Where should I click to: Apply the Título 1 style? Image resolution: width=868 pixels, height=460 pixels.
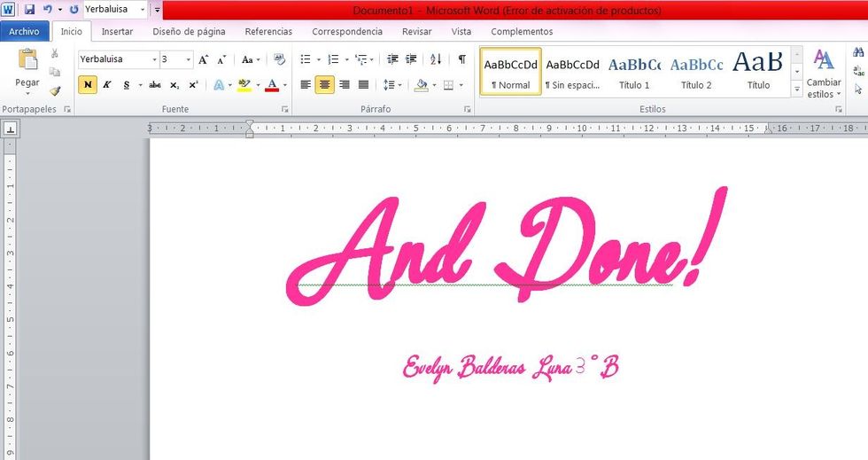(634, 72)
